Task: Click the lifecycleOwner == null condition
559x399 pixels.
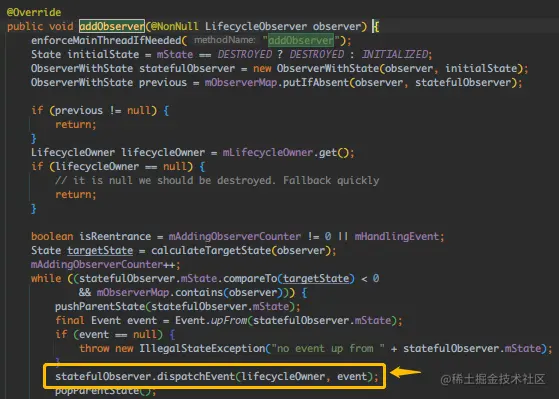Action: pyautogui.click(x=121, y=167)
